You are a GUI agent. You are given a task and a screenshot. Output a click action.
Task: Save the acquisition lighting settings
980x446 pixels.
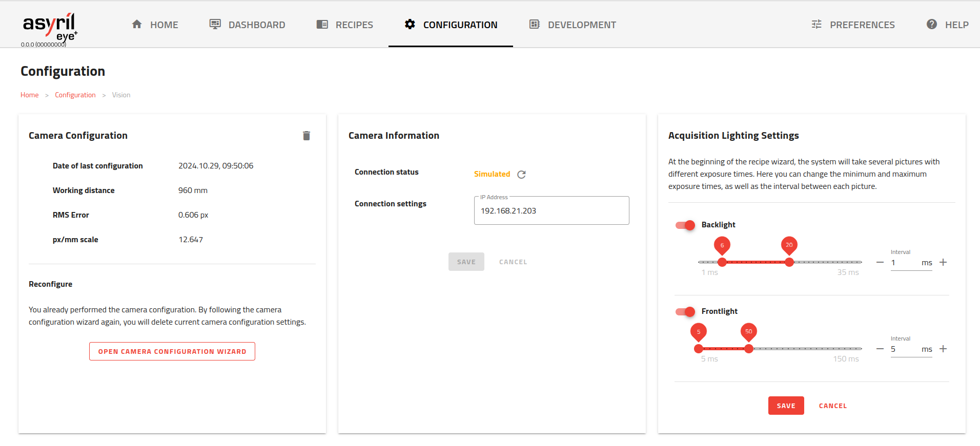tap(786, 406)
